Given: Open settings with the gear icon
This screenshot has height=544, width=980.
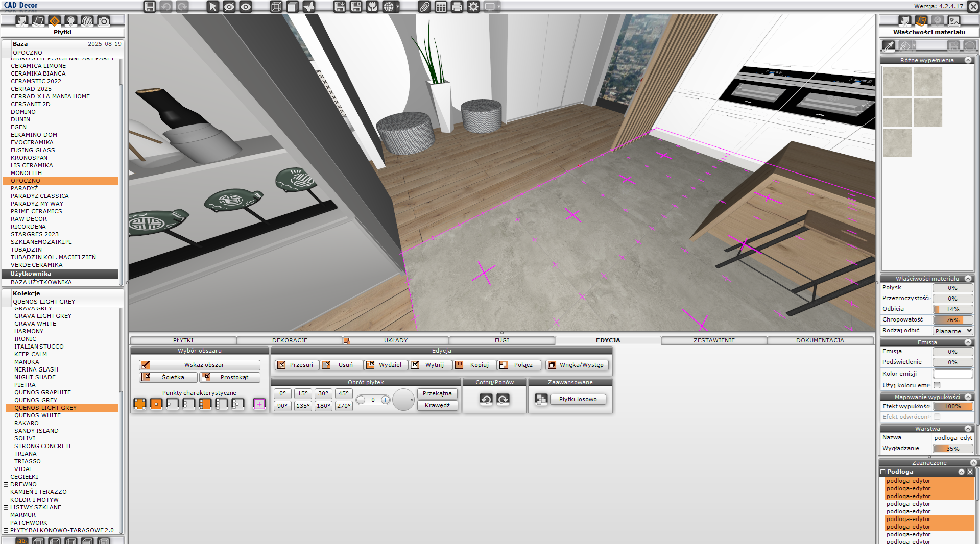Looking at the screenshot, I should (473, 7).
